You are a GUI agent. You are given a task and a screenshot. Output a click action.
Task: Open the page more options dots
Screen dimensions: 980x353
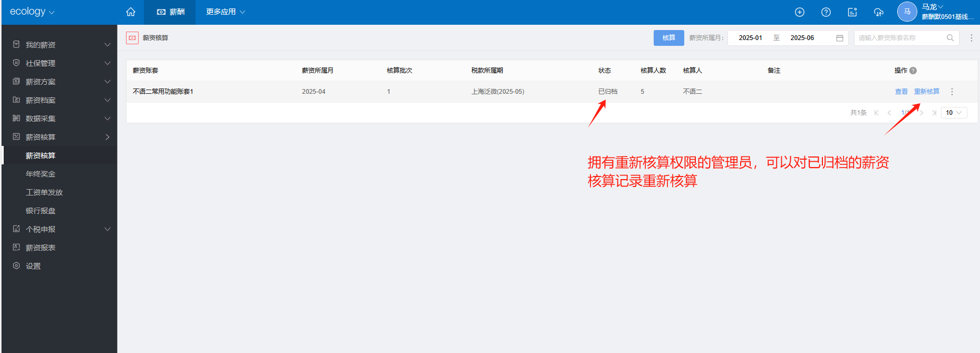[x=972, y=38]
